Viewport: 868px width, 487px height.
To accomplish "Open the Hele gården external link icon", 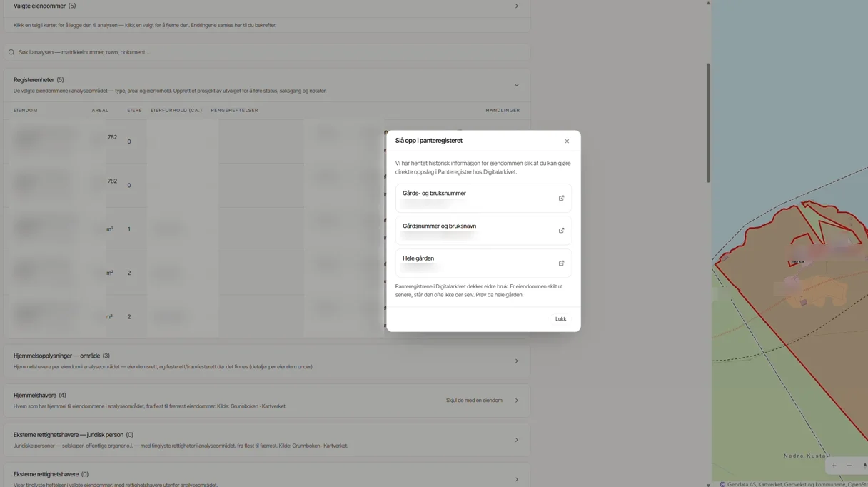I will coord(561,263).
